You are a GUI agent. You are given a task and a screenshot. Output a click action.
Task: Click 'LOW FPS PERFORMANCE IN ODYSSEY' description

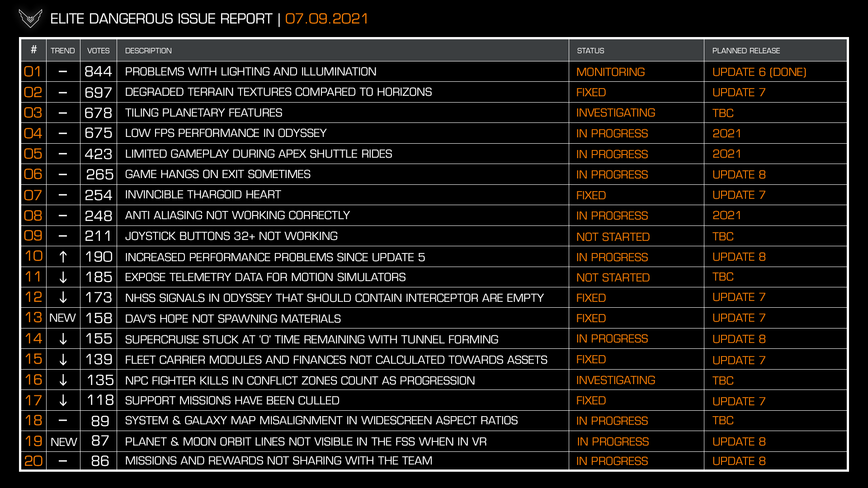pyautogui.click(x=226, y=133)
